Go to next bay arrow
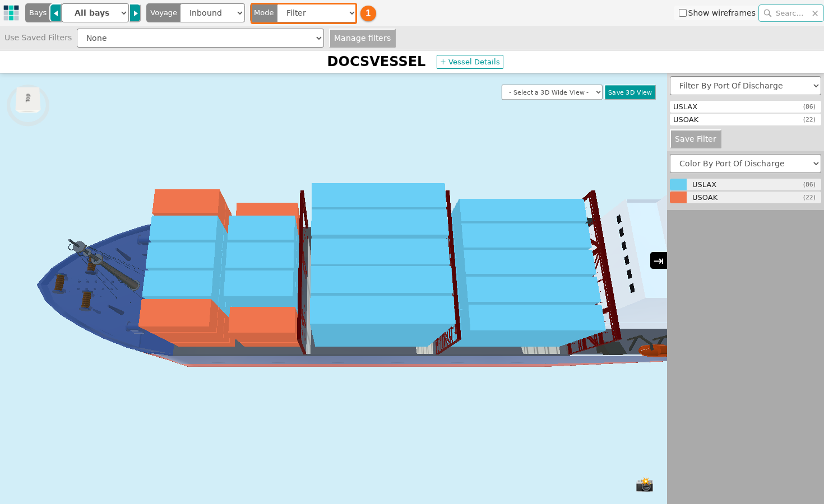Viewport: 824px width, 504px height. 135,13
